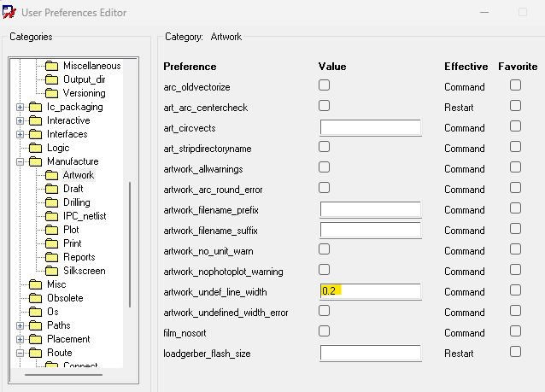
Task: Click the Artwork folder icon
Action: click(51, 175)
